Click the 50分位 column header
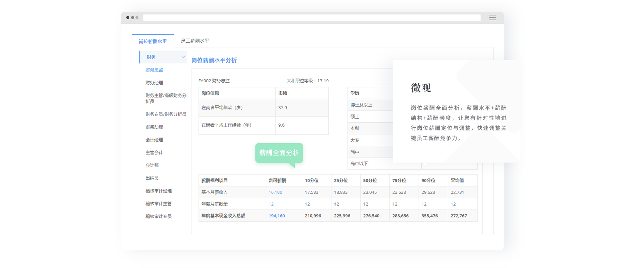 pos(370,181)
